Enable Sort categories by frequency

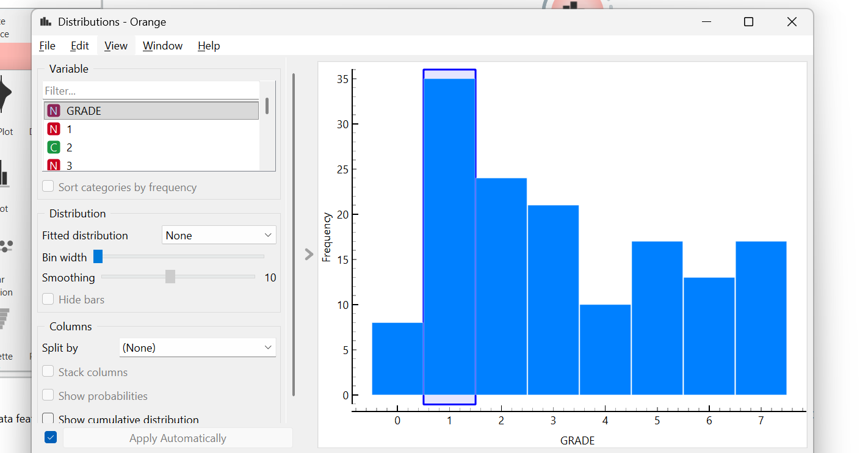(x=49, y=187)
